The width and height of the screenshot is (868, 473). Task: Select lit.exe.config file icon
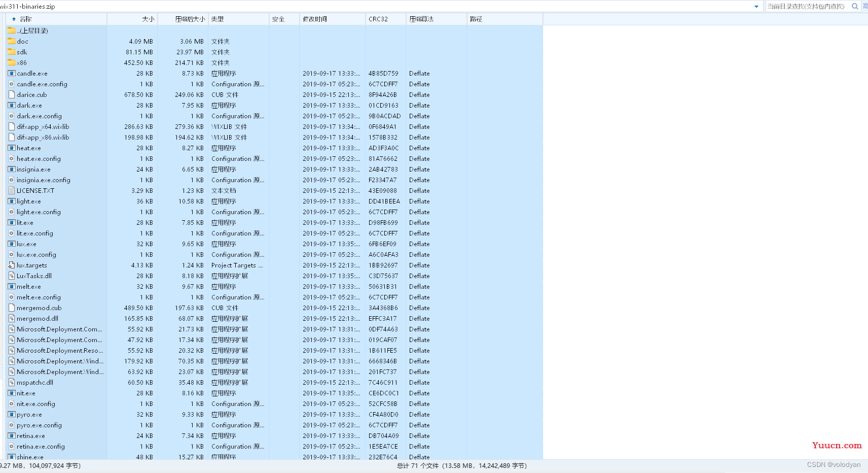(x=12, y=233)
